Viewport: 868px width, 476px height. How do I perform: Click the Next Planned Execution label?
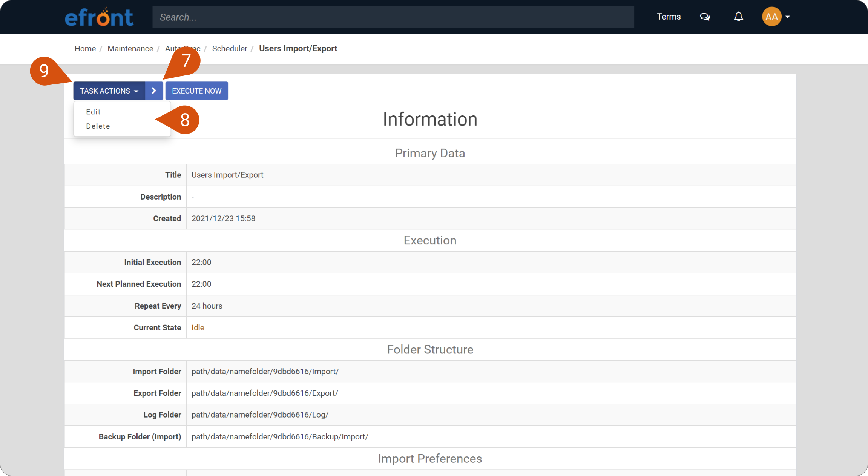[x=139, y=284]
